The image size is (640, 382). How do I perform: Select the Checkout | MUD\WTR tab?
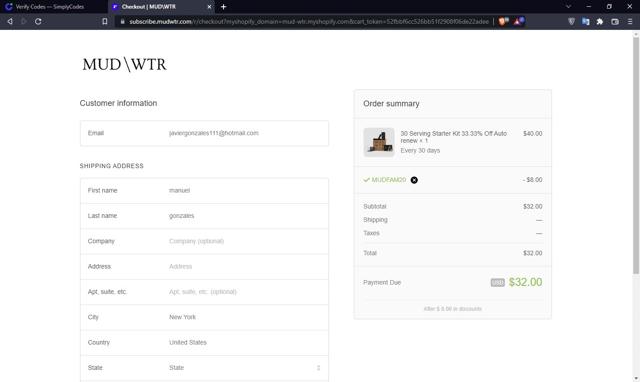point(161,7)
